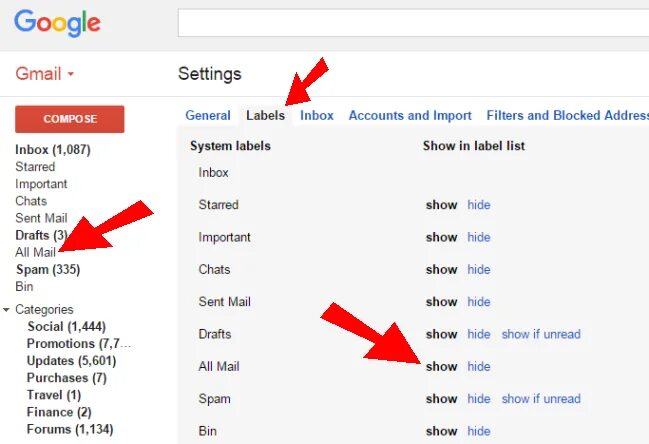This screenshot has width=649, height=444.
Task: Click Chats in System labels list
Action: (x=214, y=269)
